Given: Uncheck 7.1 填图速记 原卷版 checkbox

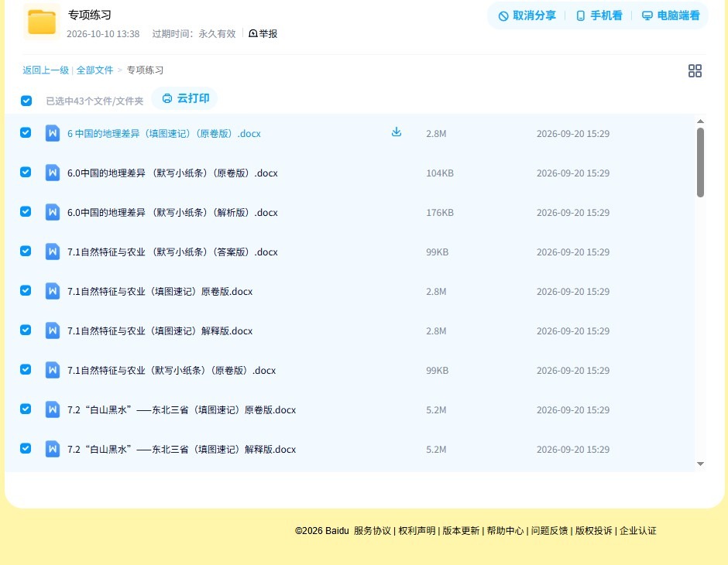Looking at the screenshot, I should coord(26,290).
